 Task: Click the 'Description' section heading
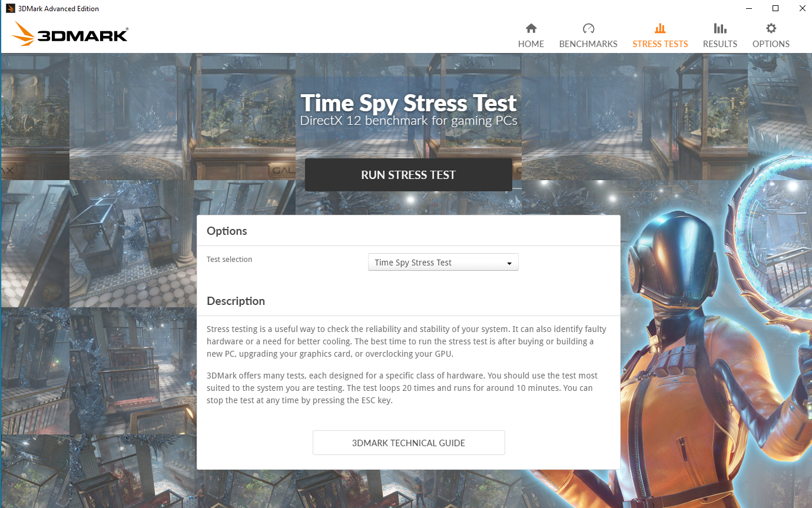coord(236,301)
